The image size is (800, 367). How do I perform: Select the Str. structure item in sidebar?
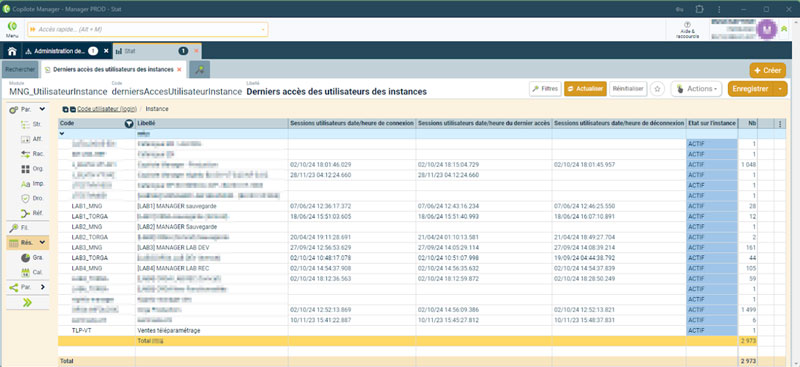(32, 124)
